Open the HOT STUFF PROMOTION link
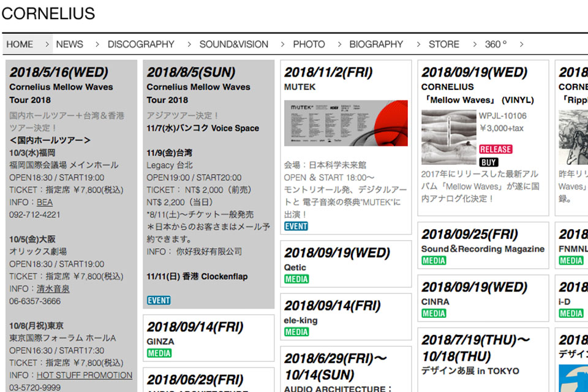Screen dimensions: 588x392 pyautogui.click(x=85, y=375)
